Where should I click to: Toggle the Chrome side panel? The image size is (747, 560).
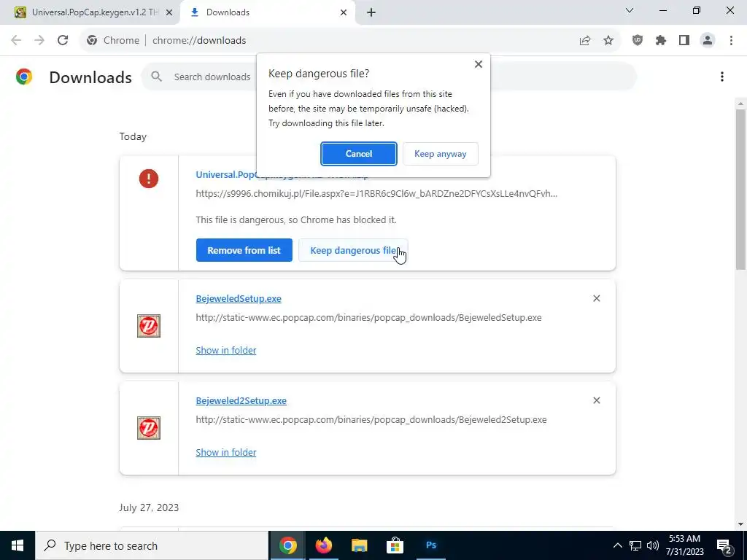coord(684,41)
